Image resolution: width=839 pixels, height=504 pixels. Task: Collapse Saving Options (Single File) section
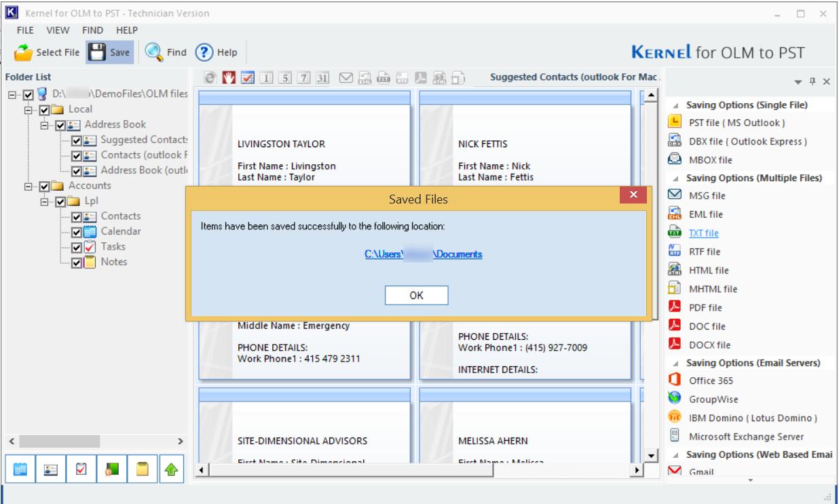coord(675,106)
